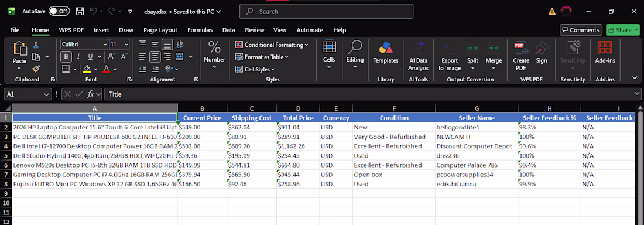Open the Font dialog launcher
This screenshot has width=644, height=225.
click(129, 79)
